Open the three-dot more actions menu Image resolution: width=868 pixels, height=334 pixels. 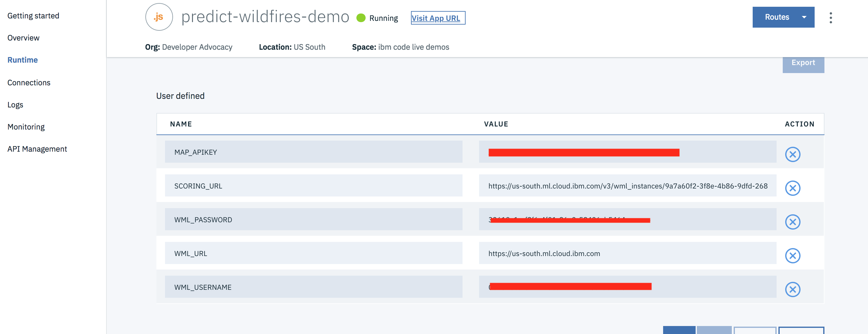[x=831, y=17]
